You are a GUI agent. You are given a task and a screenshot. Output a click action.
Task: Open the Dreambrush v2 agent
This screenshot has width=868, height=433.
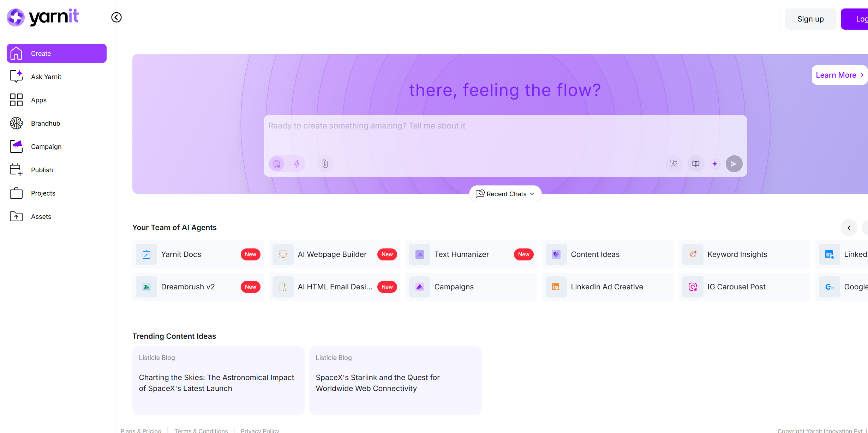coord(198,287)
